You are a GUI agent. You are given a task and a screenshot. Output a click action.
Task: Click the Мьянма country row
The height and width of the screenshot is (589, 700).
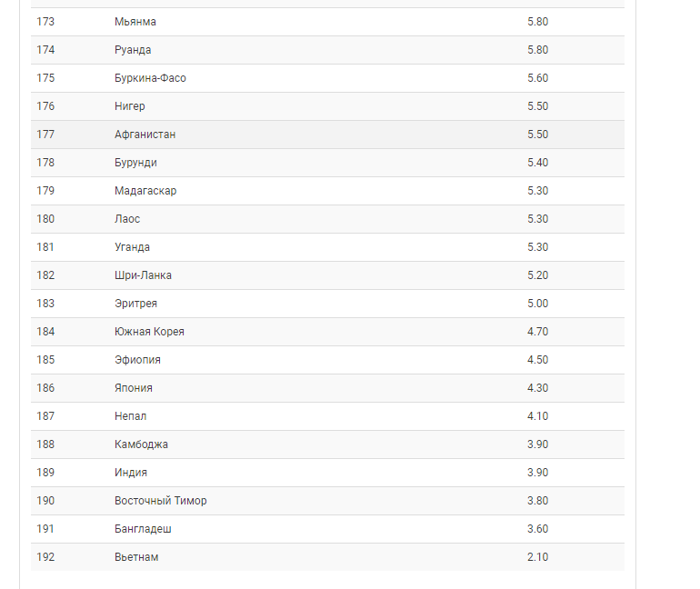135,22
